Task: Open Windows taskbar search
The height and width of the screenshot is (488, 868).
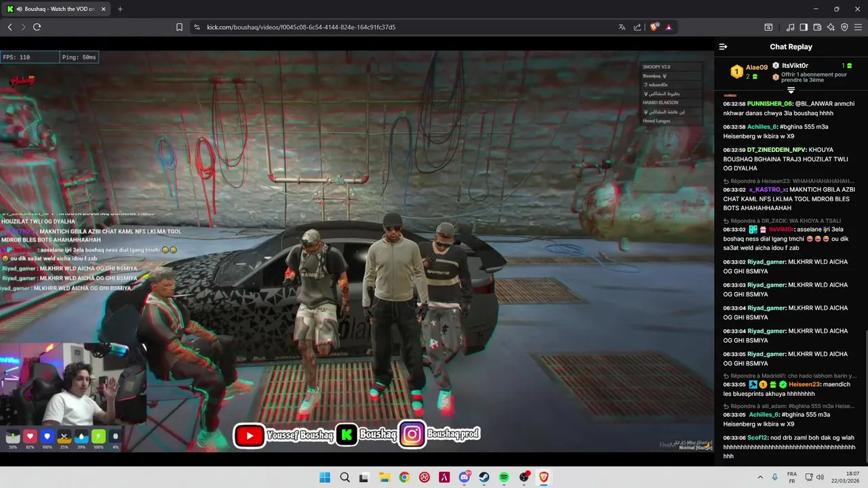Action: [x=344, y=478]
